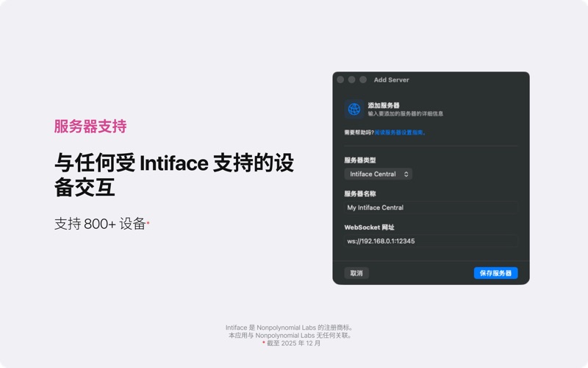Click the pink 服务器支持 heading

pyautogui.click(x=90, y=127)
